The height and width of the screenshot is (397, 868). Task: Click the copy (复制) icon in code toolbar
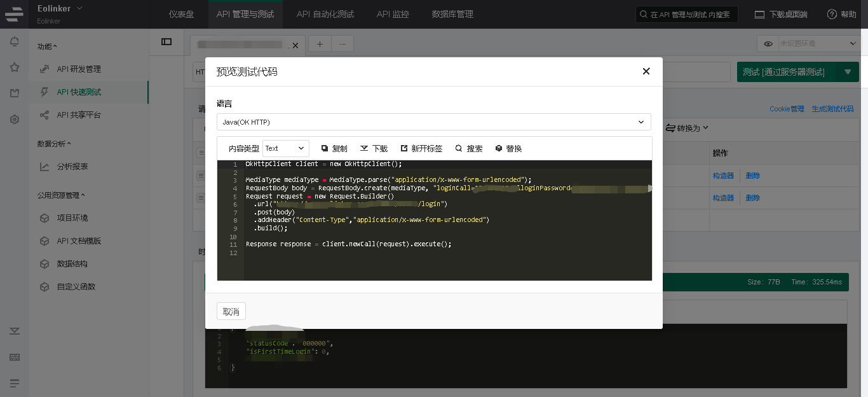pos(325,148)
